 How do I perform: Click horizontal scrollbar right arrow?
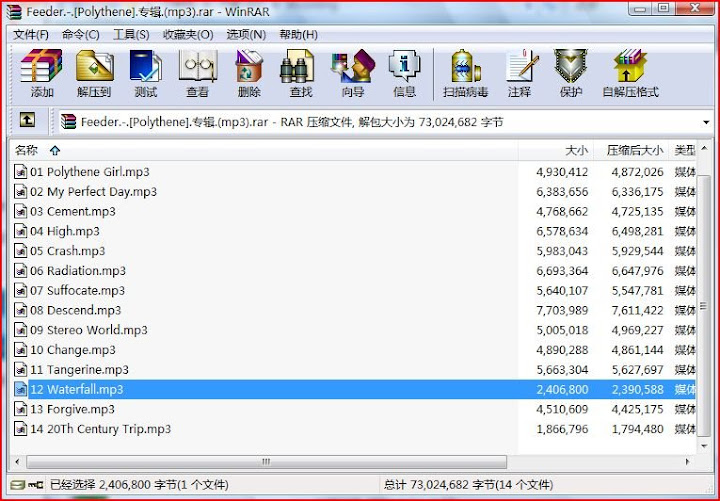pos(687,462)
